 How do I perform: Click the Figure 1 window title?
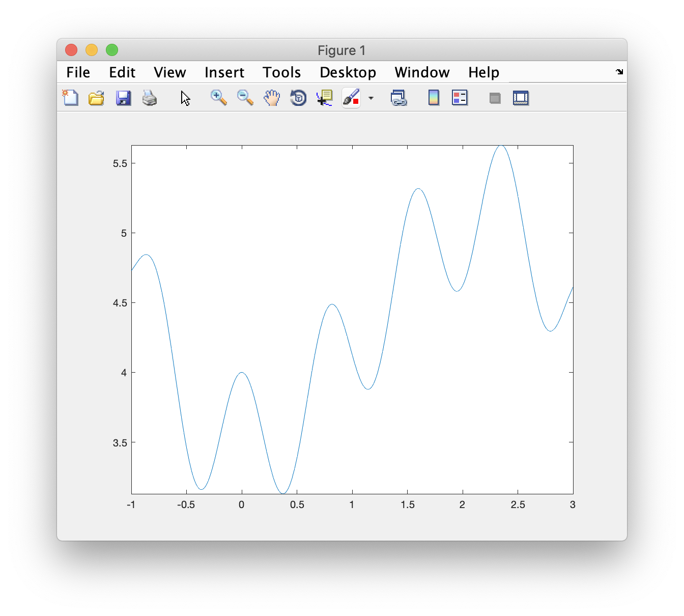341,50
